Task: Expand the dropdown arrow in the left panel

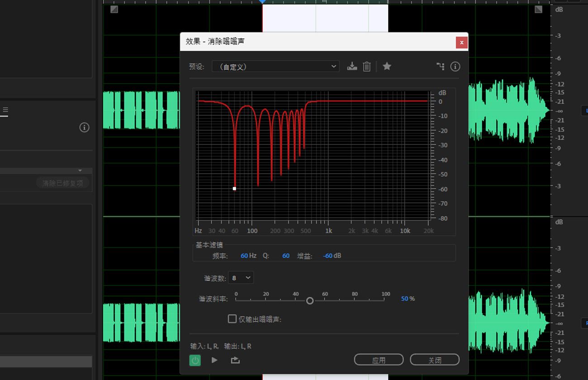Action: coord(80,171)
